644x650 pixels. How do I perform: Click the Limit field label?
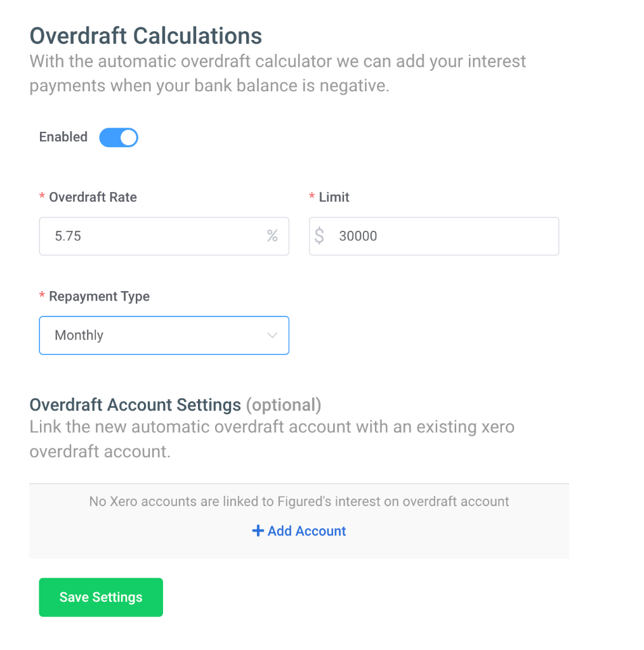coord(334,197)
